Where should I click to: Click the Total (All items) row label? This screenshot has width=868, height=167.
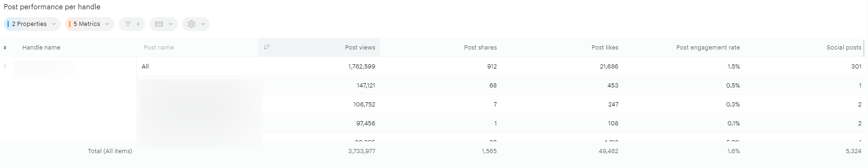(110, 151)
